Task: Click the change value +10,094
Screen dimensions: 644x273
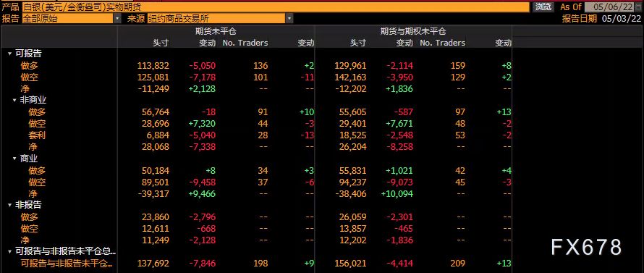Action: [397, 193]
